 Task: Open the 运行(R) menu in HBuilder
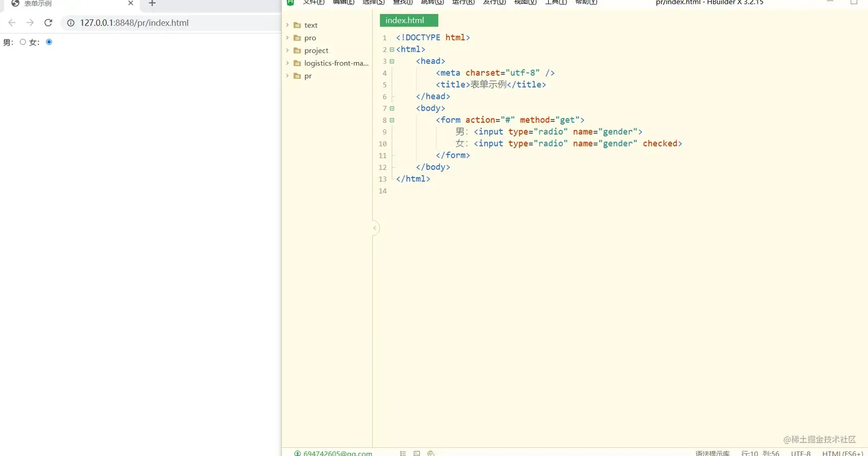(x=464, y=2)
